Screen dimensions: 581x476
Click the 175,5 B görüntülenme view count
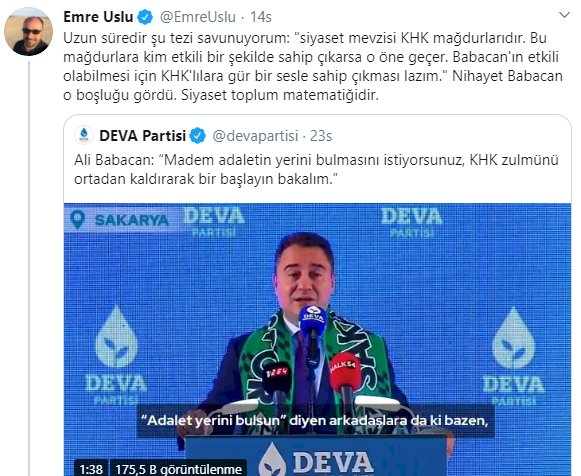tap(179, 469)
